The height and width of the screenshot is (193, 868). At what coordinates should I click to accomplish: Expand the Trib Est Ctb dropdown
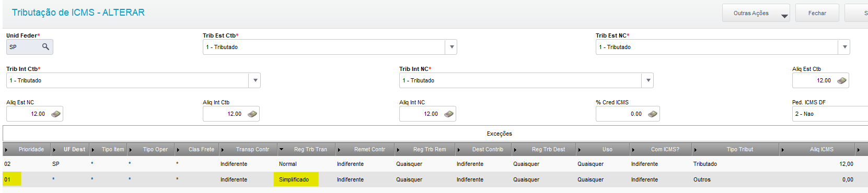[452, 47]
